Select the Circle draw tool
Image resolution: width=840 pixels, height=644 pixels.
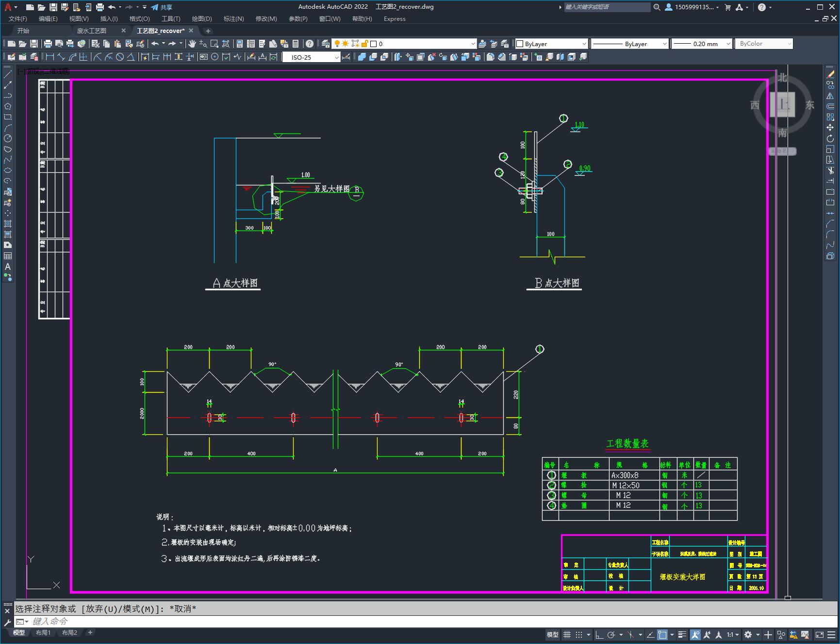(8, 138)
